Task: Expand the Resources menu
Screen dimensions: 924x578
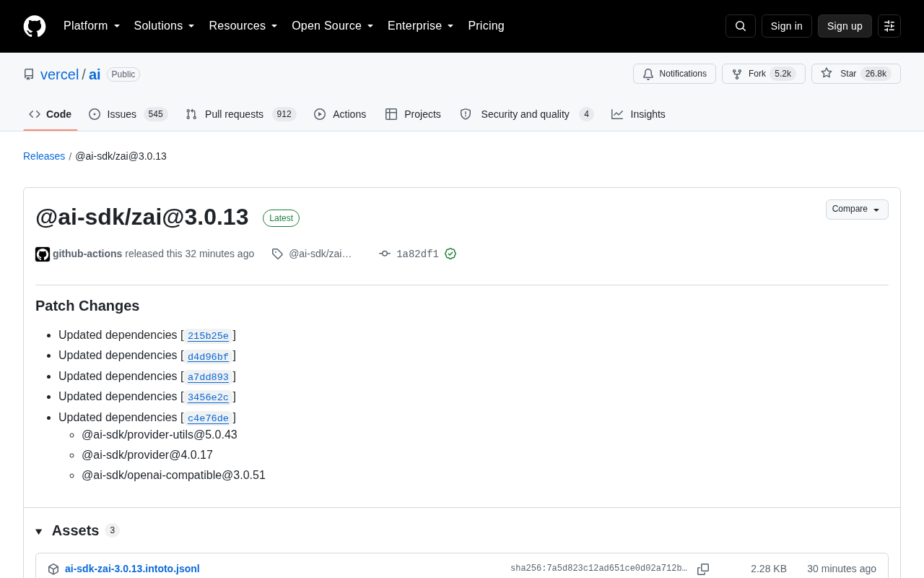Action: click(x=243, y=26)
